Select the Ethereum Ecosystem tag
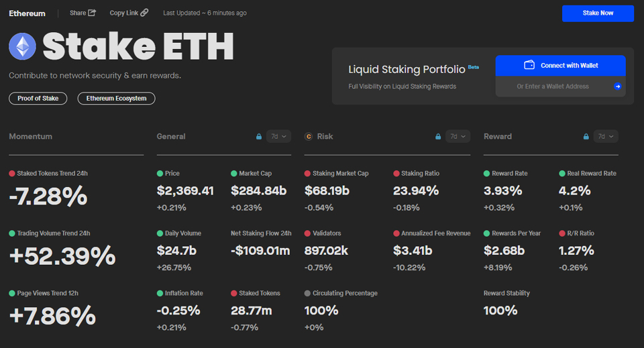The image size is (644, 348). 117,99
